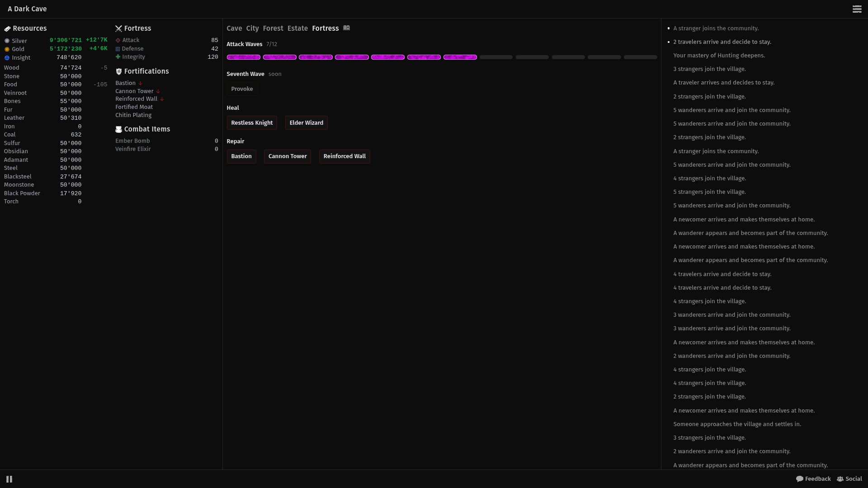The height and width of the screenshot is (488, 868).
Task: Click the Integrity plus icon
Action: [x=118, y=57]
